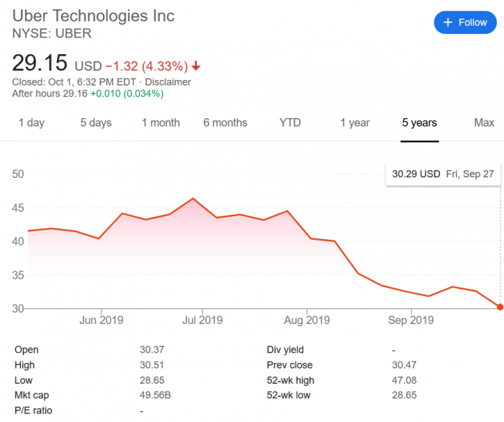
Task: Click the plus icon in Follow
Action: click(448, 22)
